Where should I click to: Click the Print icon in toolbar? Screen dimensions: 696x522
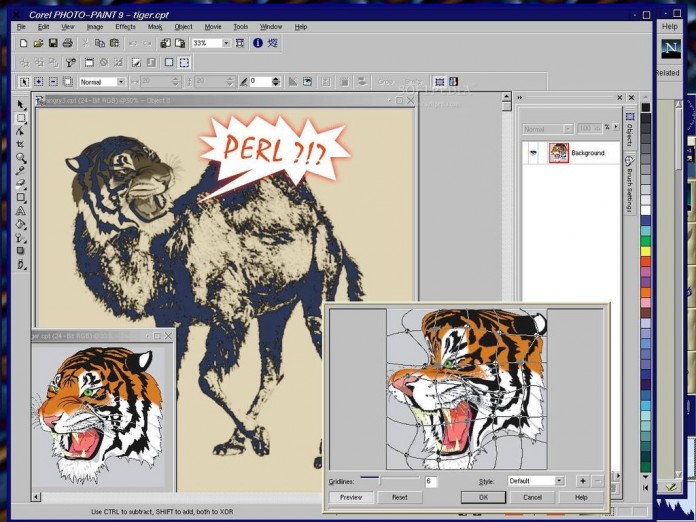click(67, 43)
